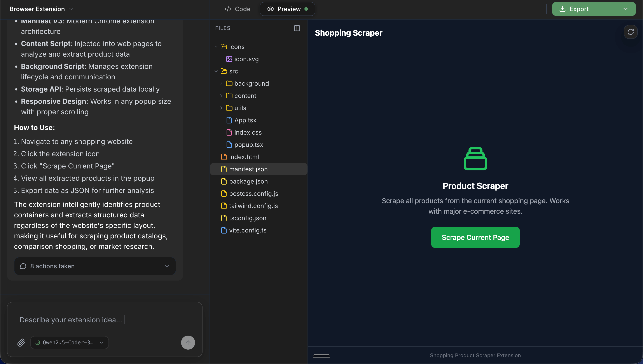Click the refresh preview icon
The height and width of the screenshot is (364, 643).
point(631,32)
